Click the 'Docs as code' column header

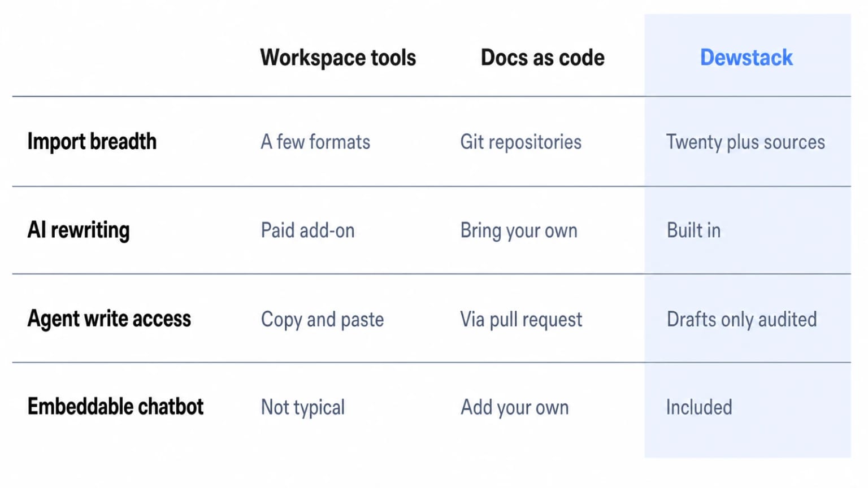pyautogui.click(x=542, y=58)
